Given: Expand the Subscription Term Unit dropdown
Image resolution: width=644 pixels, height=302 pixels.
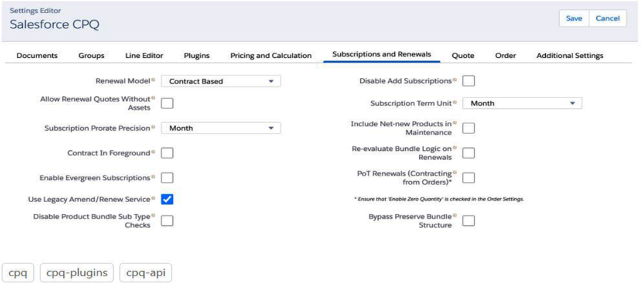Looking at the screenshot, I should pos(522,104).
